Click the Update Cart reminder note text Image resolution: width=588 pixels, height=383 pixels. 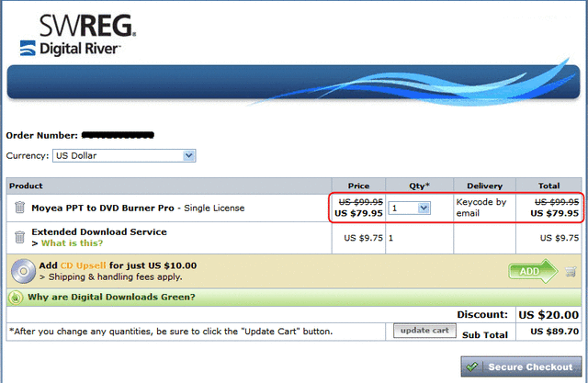point(171,332)
